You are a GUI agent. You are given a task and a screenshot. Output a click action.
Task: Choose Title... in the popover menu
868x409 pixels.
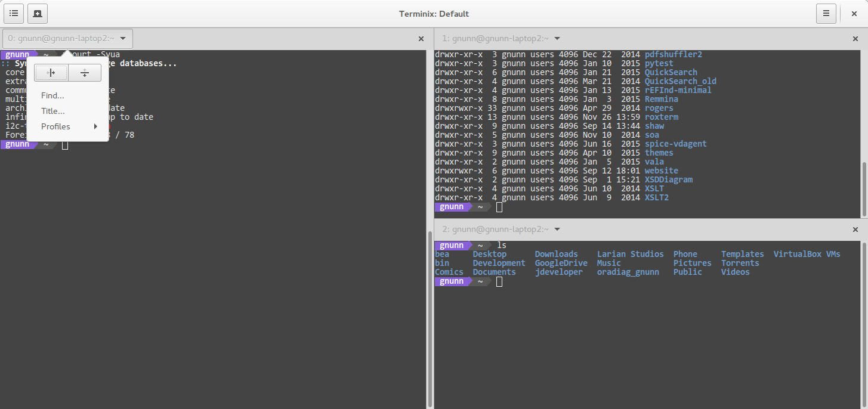click(x=53, y=111)
